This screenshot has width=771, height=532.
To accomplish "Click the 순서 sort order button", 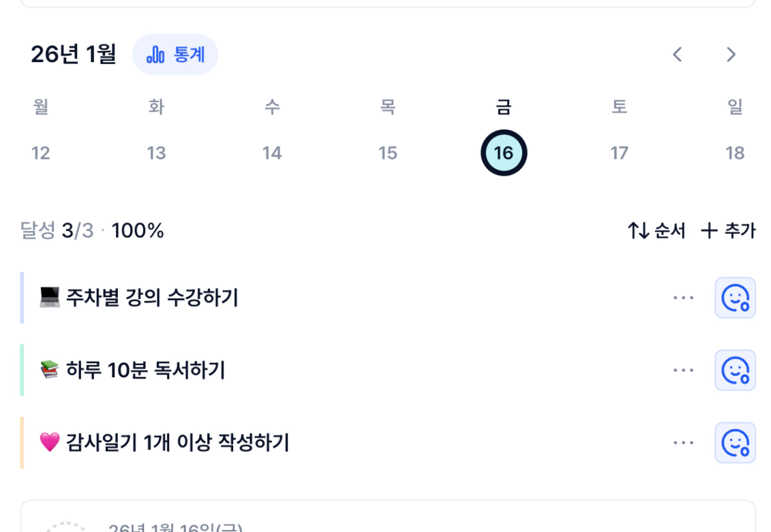I will (656, 231).
